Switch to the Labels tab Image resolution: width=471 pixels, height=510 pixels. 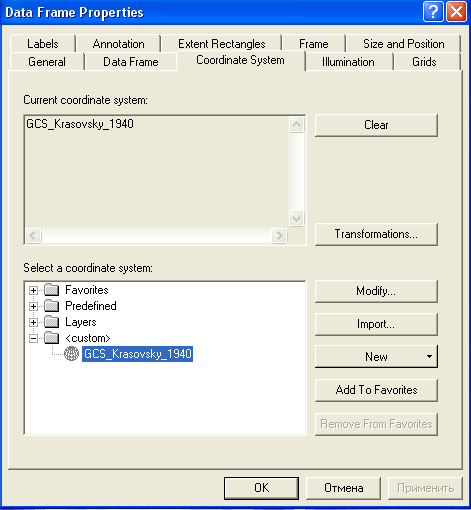[43, 44]
